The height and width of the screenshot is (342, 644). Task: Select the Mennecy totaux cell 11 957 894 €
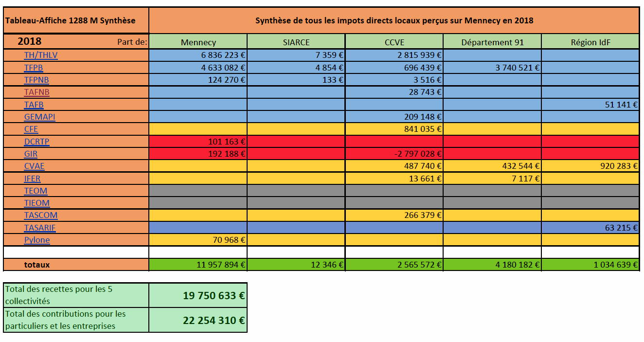click(198, 265)
